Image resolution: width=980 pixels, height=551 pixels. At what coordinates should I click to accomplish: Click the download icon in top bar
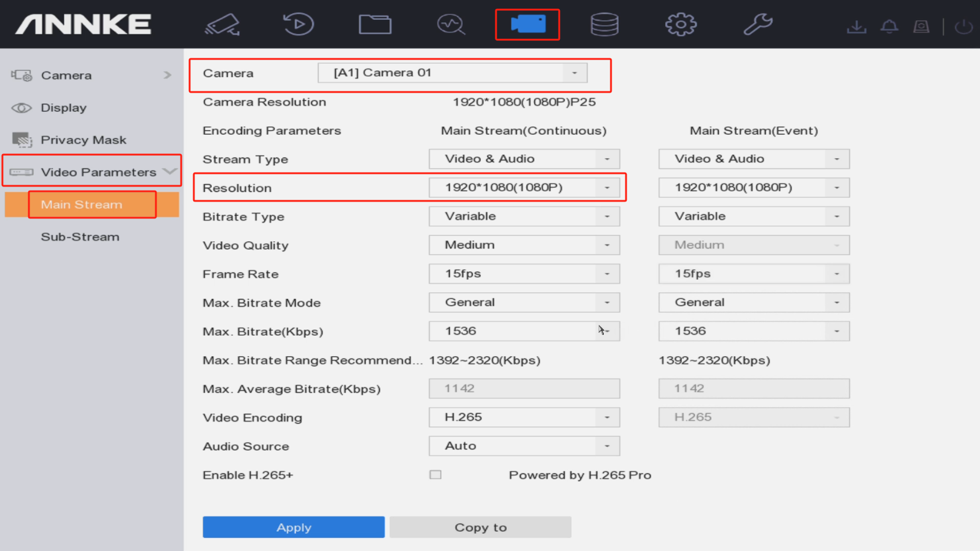pyautogui.click(x=856, y=26)
